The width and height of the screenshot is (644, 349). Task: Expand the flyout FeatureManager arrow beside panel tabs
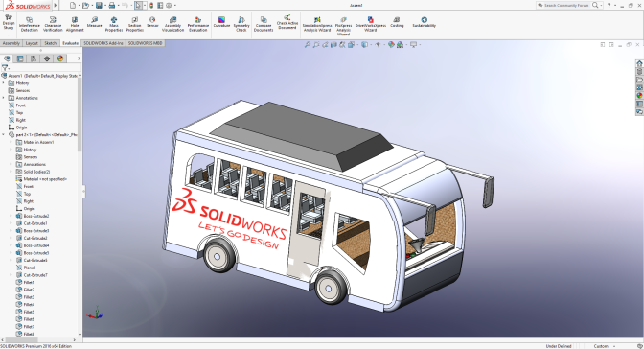point(79,58)
